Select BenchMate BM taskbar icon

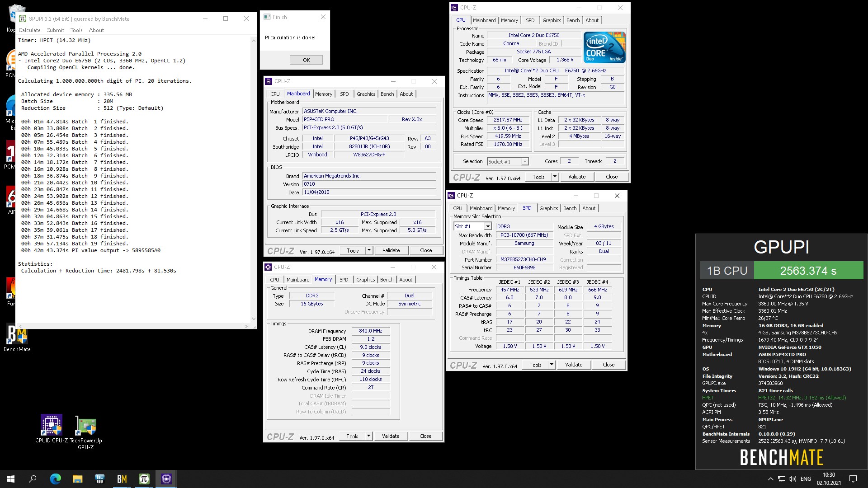122,479
